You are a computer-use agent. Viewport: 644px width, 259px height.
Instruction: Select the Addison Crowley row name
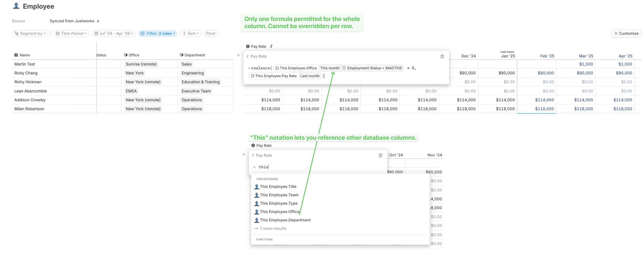tap(30, 100)
